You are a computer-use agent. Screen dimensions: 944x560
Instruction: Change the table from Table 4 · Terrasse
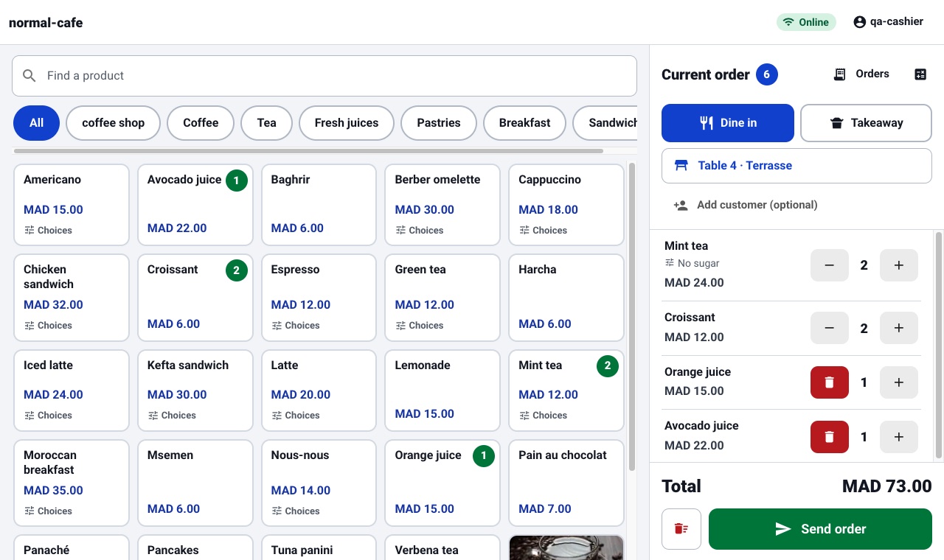[796, 166]
